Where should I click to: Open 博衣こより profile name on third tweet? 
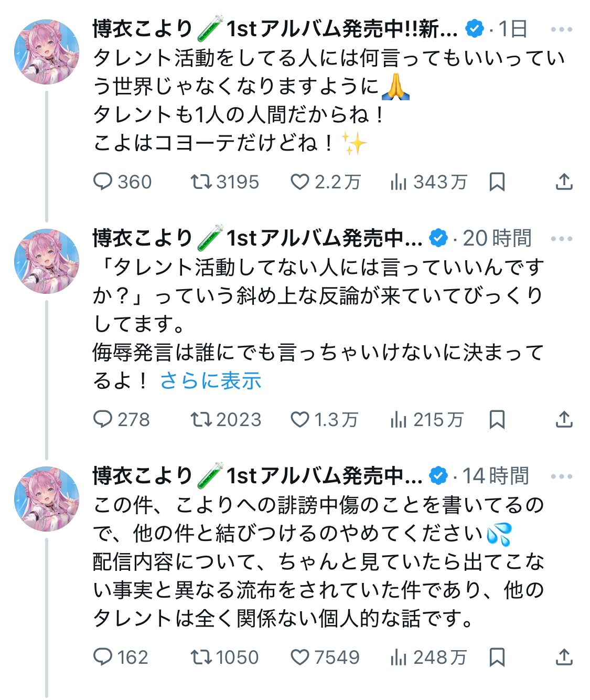tap(143, 476)
